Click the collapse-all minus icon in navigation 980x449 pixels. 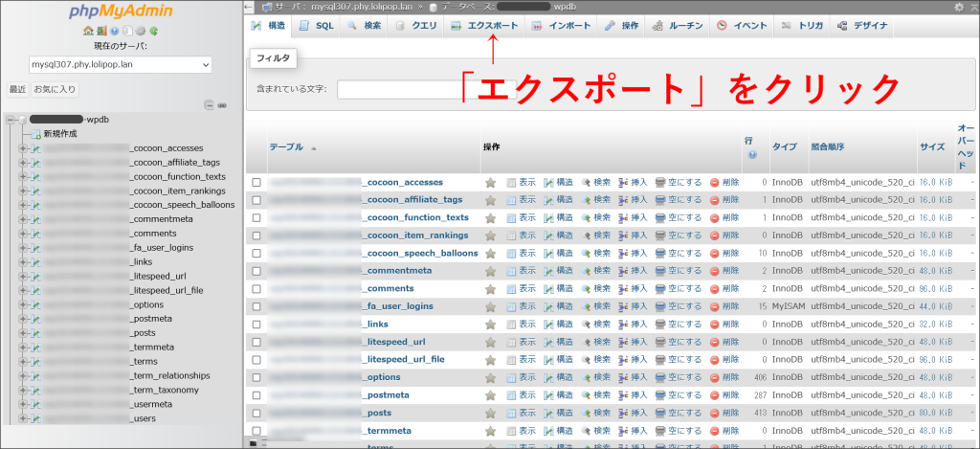click(x=209, y=105)
